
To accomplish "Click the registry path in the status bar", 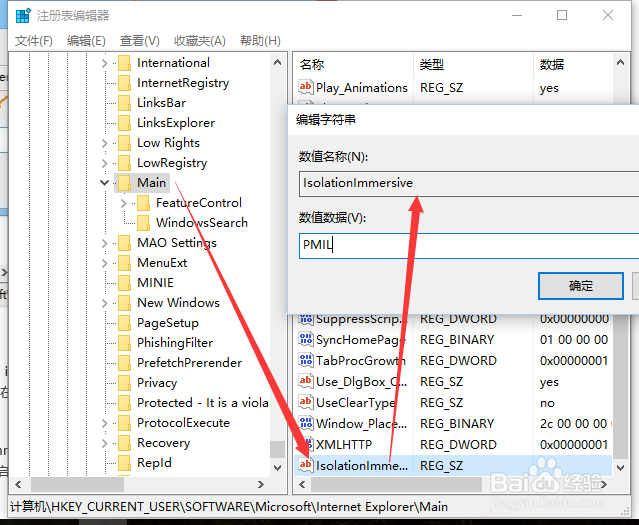I will [x=229, y=507].
